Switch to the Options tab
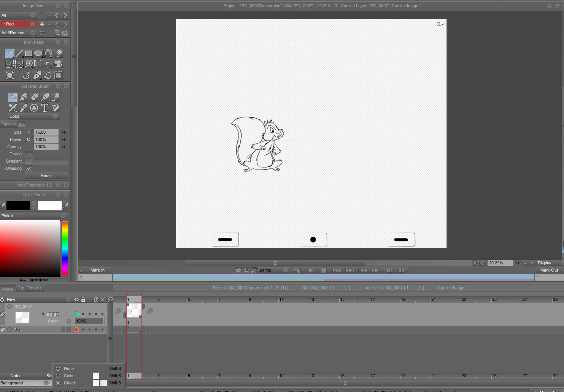Image resolution: width=564 pixels, height=392 pixels. 8,124
